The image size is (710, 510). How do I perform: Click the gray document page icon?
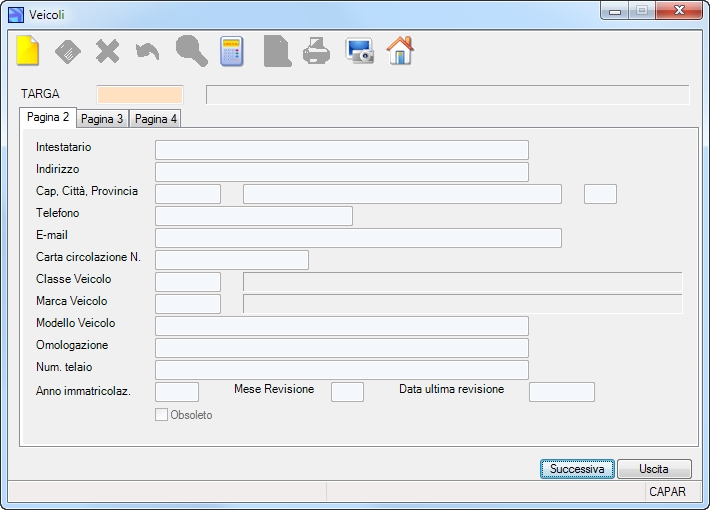[277, 51]
